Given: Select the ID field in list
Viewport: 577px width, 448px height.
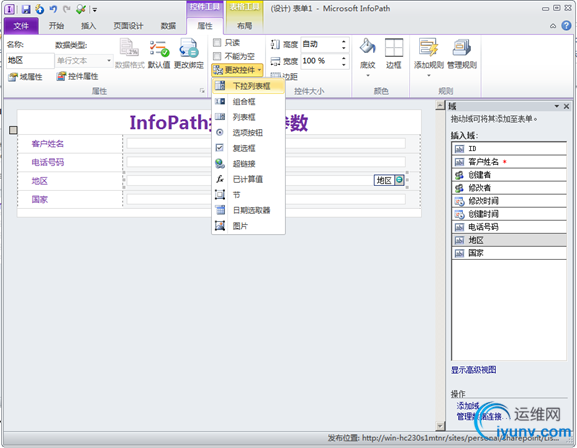Looking at the screenshot, I should [509, 148].
